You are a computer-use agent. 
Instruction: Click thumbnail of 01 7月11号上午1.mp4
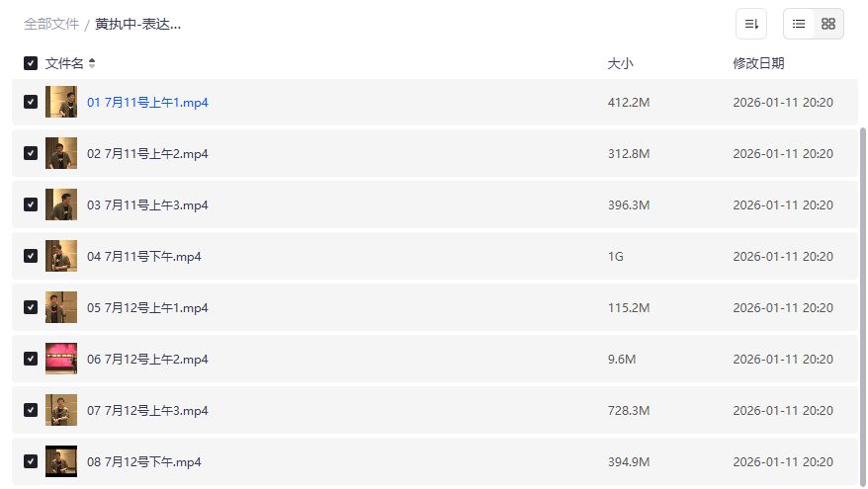[61, 102]
